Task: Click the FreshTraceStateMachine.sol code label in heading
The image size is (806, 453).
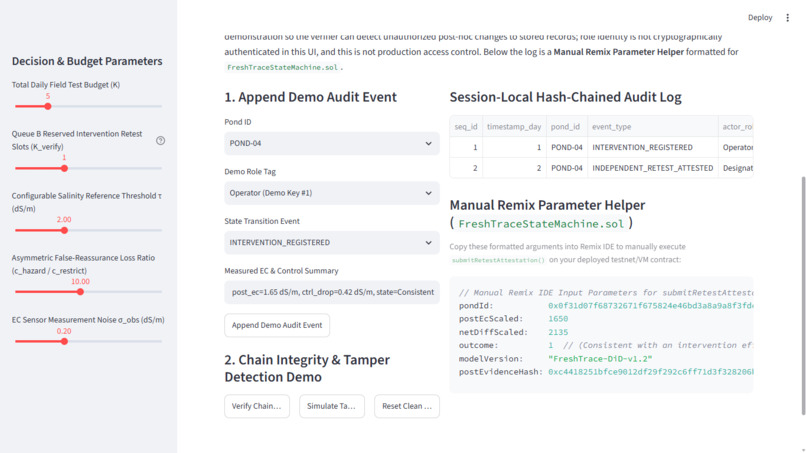Action: point(541,224)
